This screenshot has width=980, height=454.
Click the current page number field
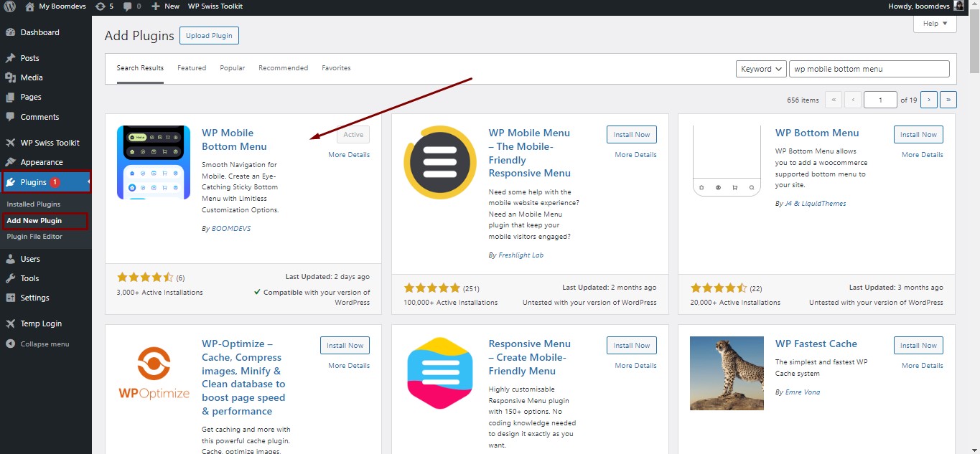point(880,100)
